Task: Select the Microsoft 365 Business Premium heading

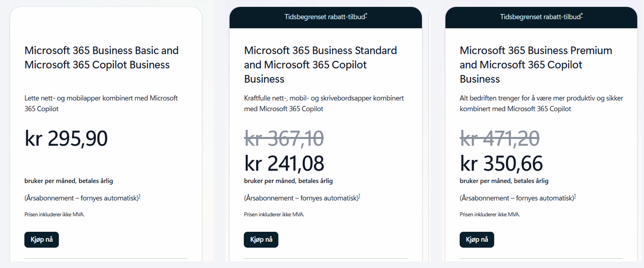Action: (x=536, y=64)
